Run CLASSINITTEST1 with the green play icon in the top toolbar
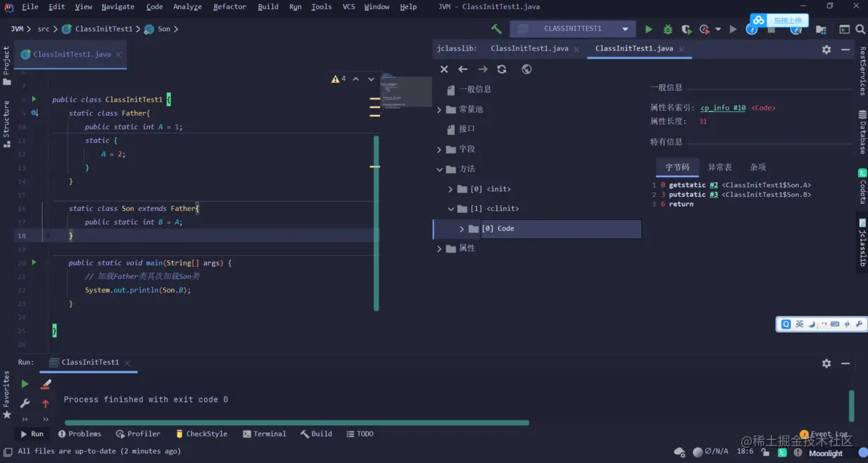 [649, 29]
